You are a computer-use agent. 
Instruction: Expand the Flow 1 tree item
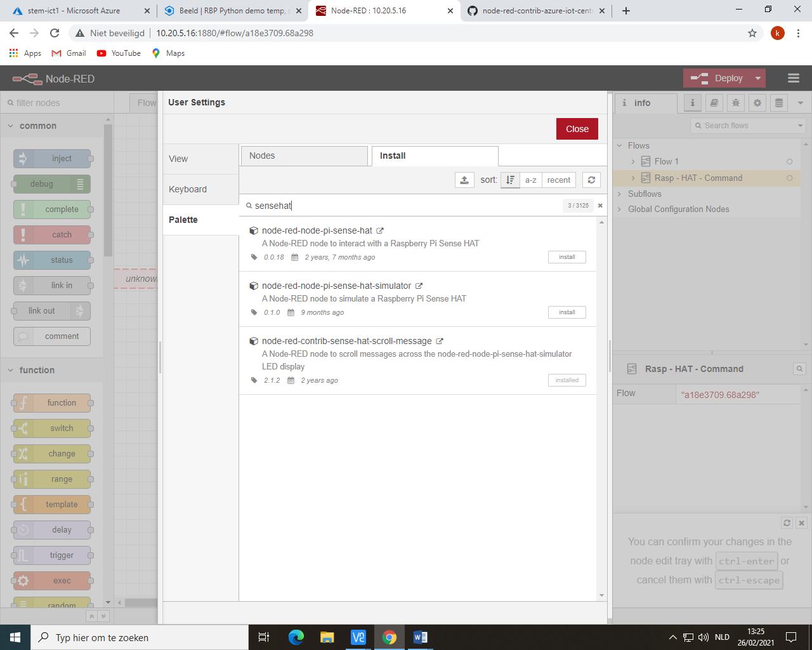coord(632,162)
